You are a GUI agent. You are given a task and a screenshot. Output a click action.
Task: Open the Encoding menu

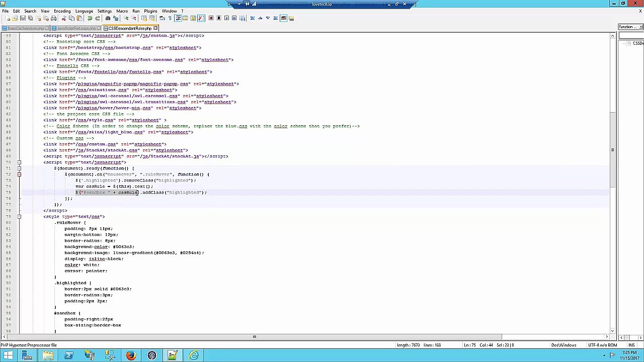(x=62, y=11)
